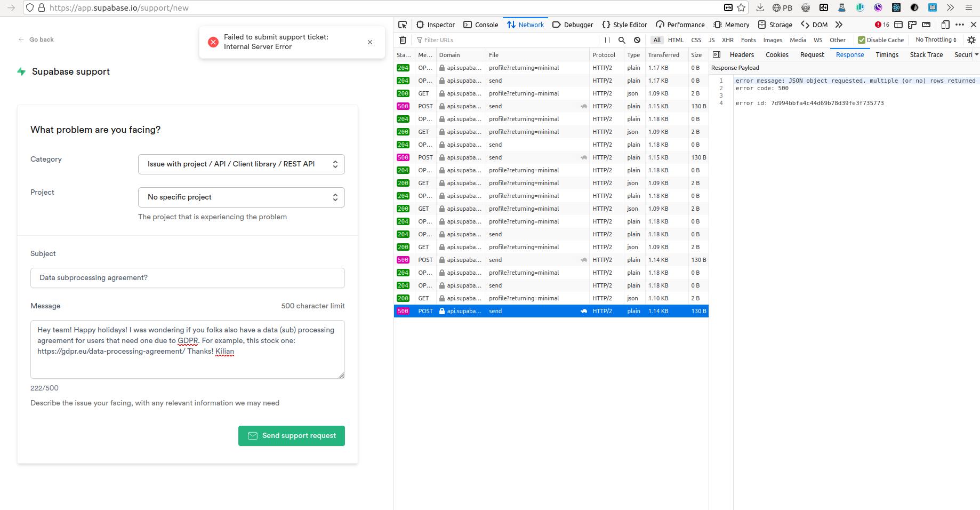The width and height of the screenshot is (980, 510).
Task: Click the Go back link on the support page
Action: (36, 39)
